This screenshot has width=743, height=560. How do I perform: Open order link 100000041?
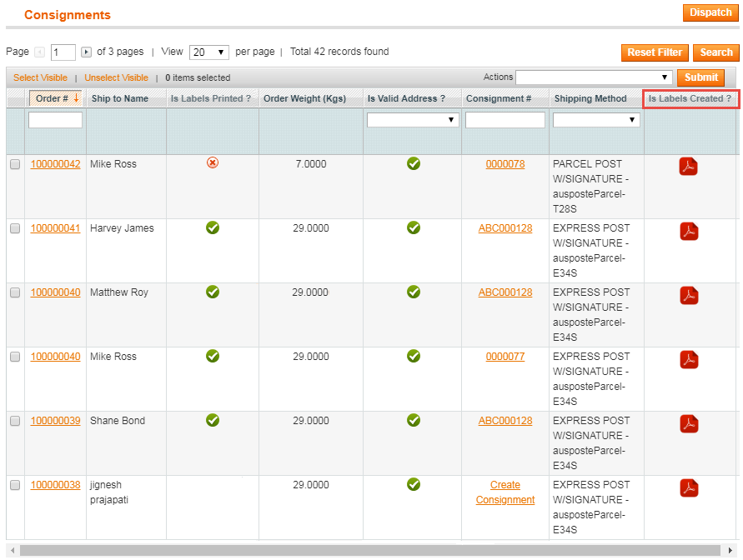point(55,228)
